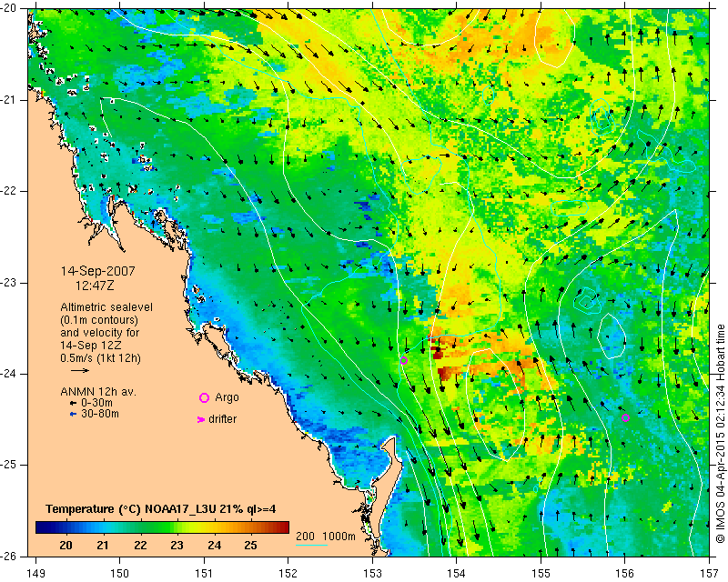The image size is (728, 582).
Task: Click the longitude axis label '154'
Action: [457, 574]
